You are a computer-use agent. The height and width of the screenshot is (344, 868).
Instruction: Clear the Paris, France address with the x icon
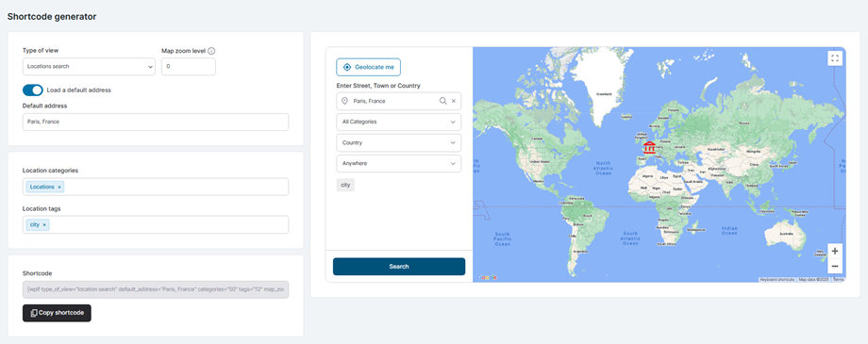[x=454, y=101]
